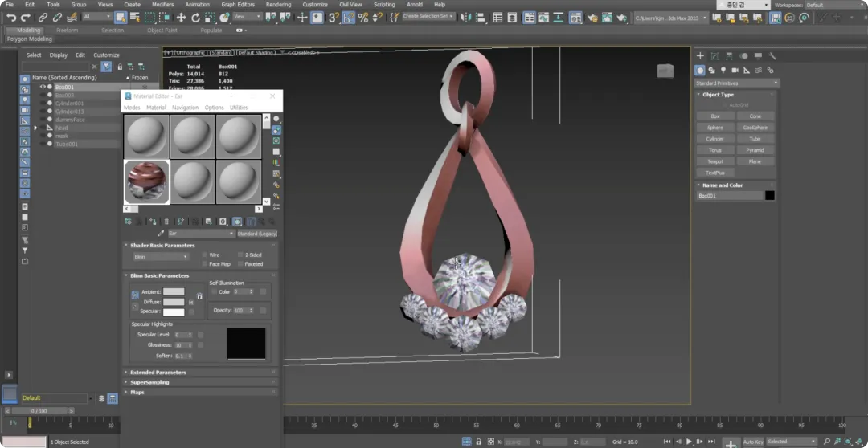The height and width of the screenshot is (448, 868).
Task: Toggle Auto Key animation mode
Action: [x=753, y=442]
